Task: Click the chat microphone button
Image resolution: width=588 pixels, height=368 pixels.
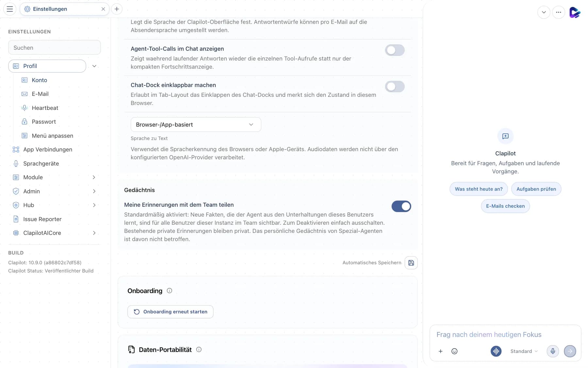Action: click(x=553, y=351)
